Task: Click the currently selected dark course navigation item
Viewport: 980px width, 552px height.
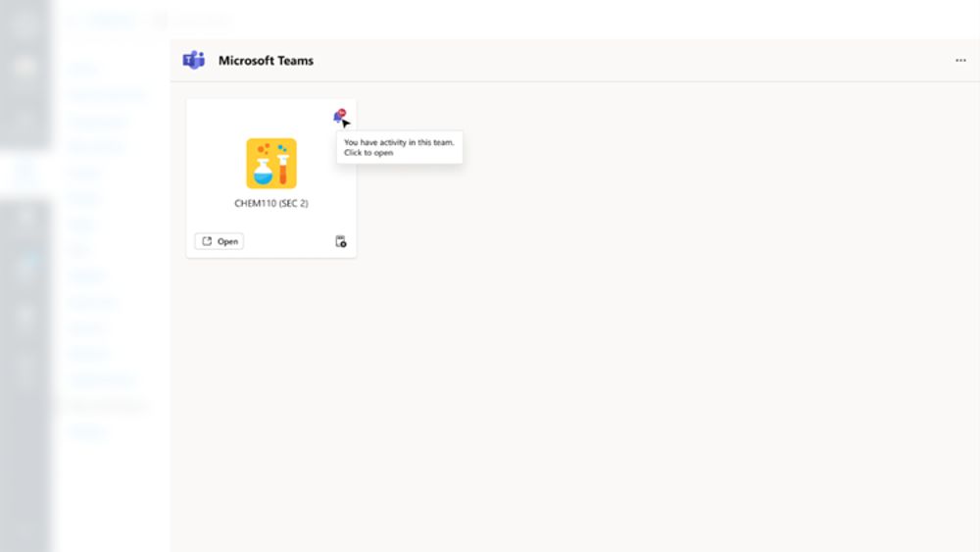Action: click(106, 405)
